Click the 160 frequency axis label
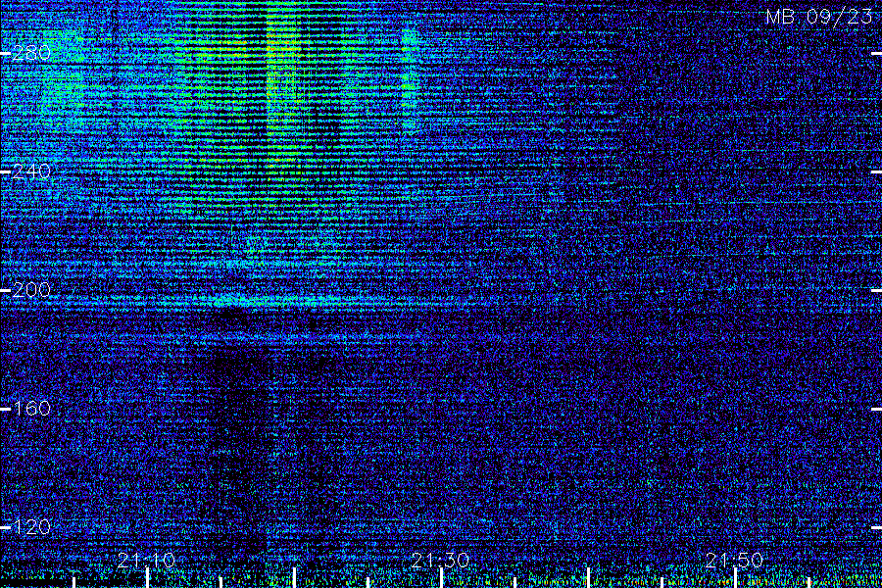Image resolution: width=882 pixels, height=588 pixels. coord(31,409)
